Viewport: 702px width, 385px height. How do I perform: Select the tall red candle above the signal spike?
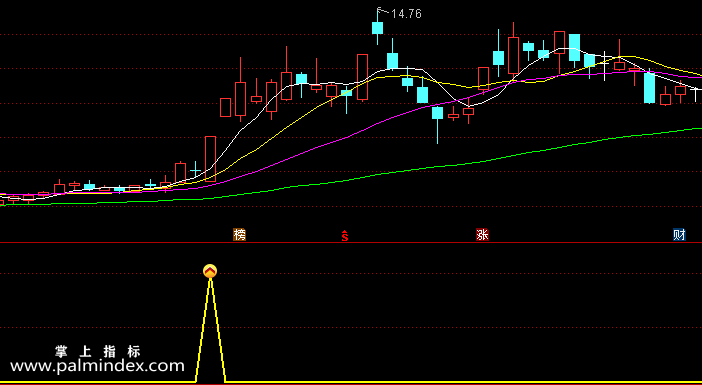tap(210, 159)
